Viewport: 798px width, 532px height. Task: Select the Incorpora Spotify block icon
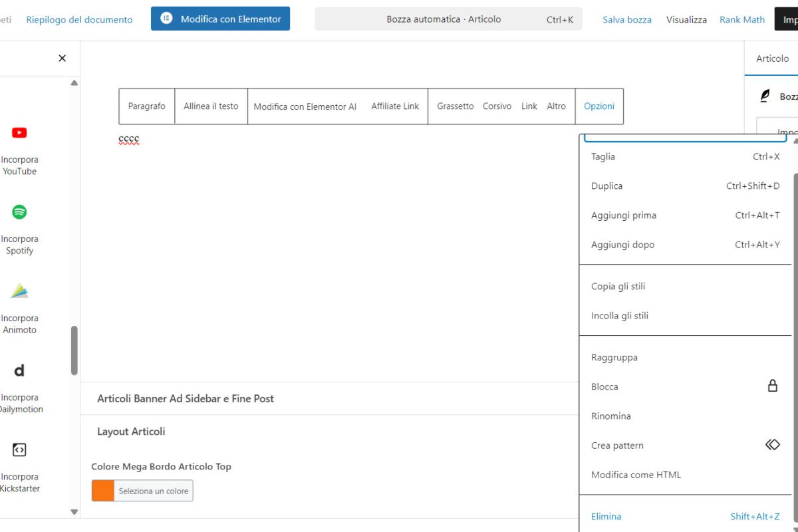pos(19,211)
